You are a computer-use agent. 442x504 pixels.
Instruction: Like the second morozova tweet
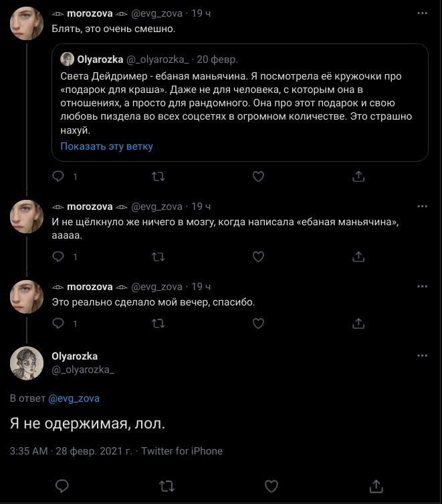[258, 257]
